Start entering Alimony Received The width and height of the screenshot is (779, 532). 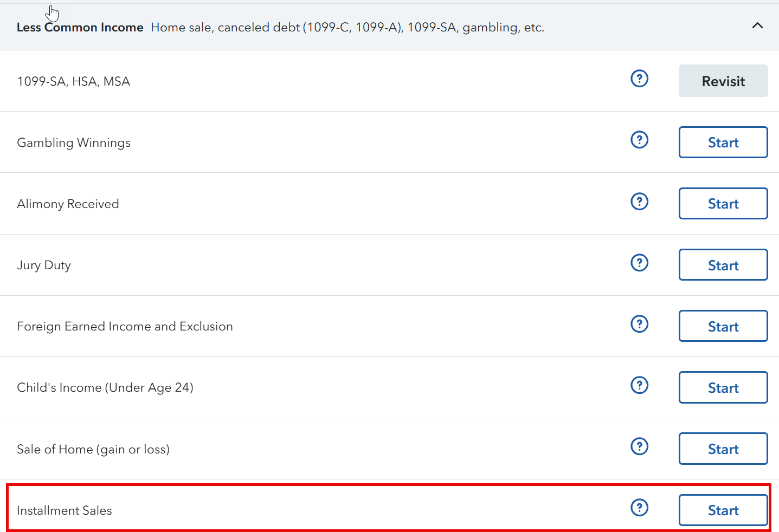pyautogui.click(x=723, y=204)
